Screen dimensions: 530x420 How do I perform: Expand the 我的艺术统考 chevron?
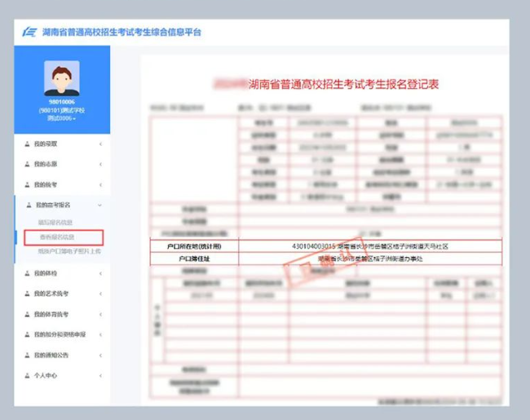(x=100, y=294)
